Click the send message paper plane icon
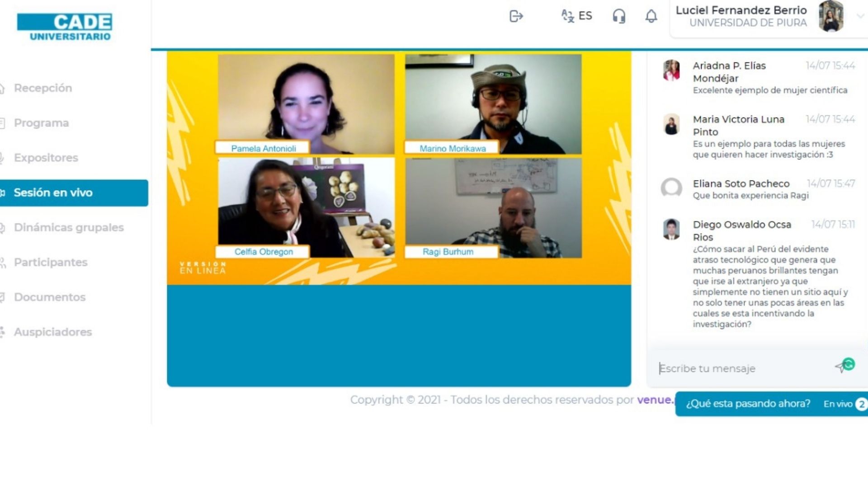The height and width of the screenshot is (488, 868). 841,367
